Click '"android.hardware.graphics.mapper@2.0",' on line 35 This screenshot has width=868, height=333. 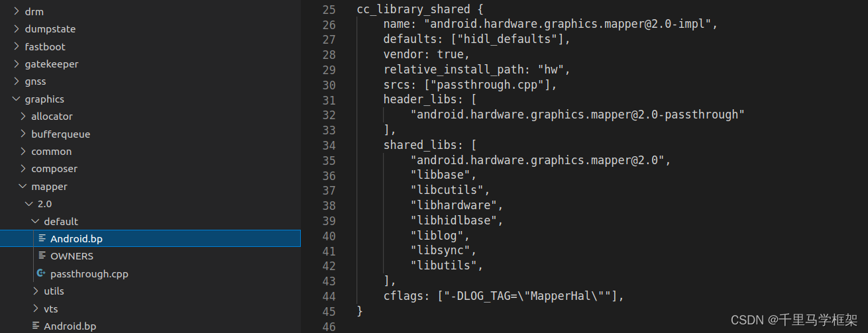pos(541,161)
